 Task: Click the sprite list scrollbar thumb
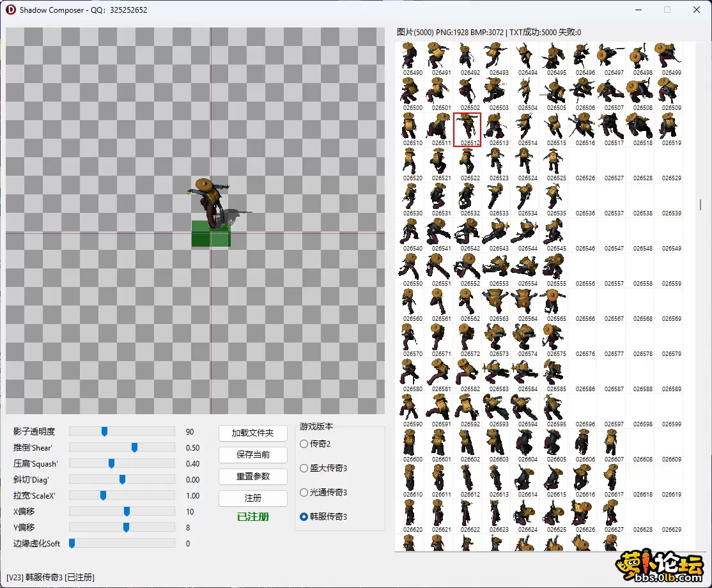[700, 205]
